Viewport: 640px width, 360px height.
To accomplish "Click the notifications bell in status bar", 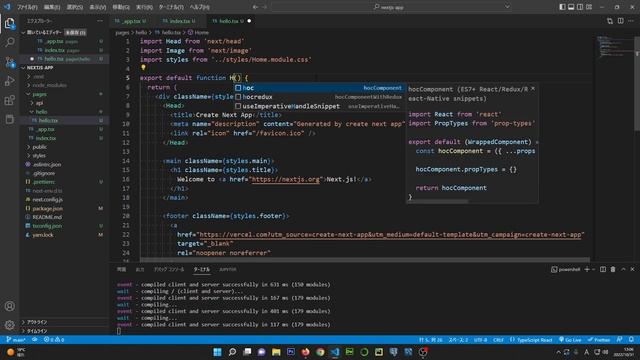I will click(x=631, y=340).
